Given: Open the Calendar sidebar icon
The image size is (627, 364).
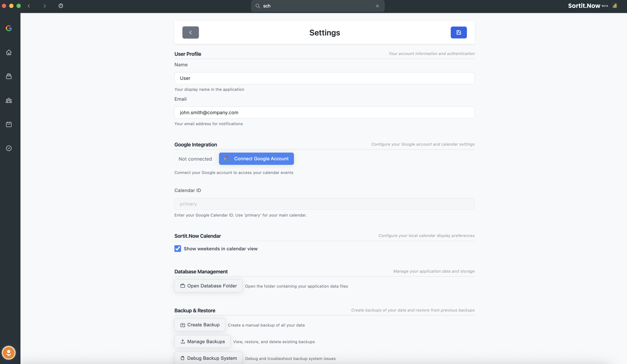Looking at the screenshot, I should [9, 124].
